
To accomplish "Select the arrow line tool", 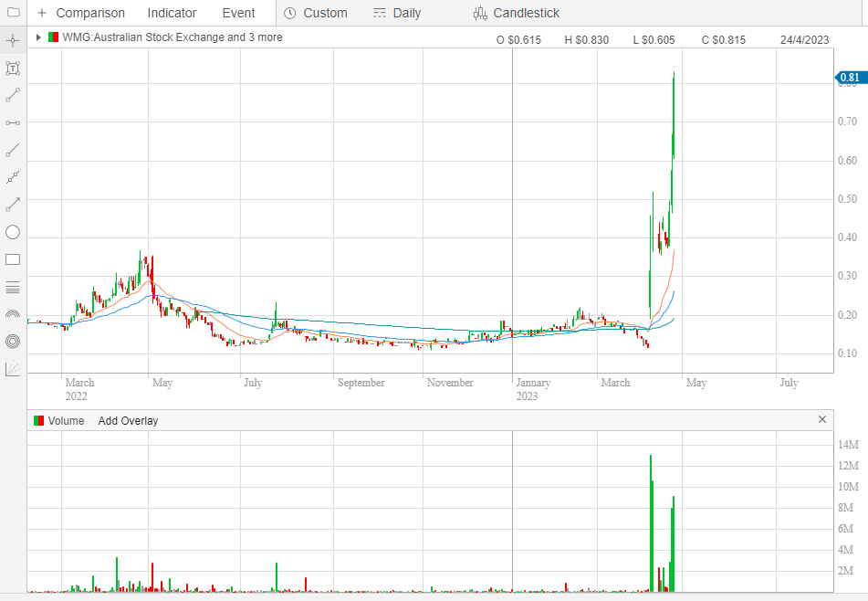I will 13,205.
